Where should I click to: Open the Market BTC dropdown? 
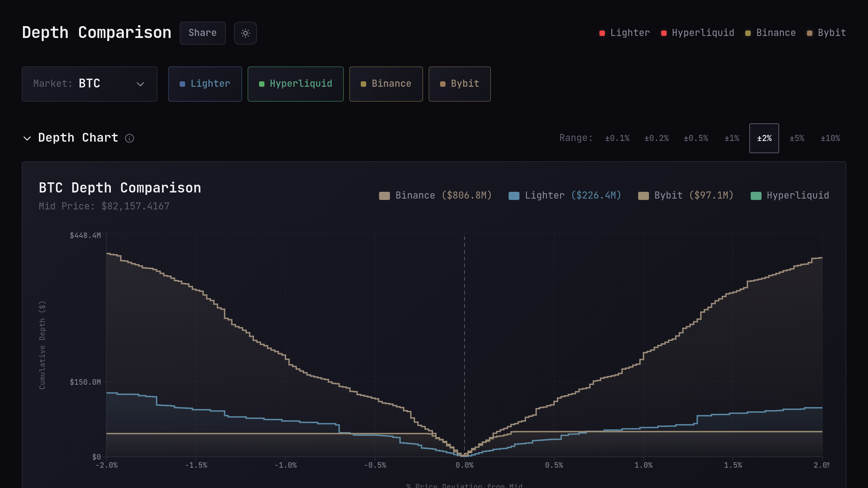point(90,84)
